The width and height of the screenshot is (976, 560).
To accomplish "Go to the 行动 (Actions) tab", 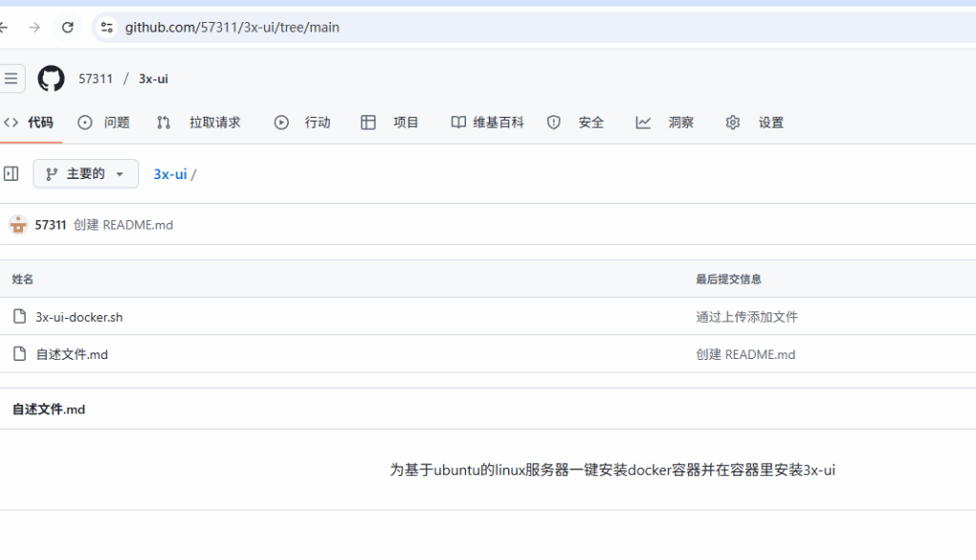I will click(x=302, y=123).
